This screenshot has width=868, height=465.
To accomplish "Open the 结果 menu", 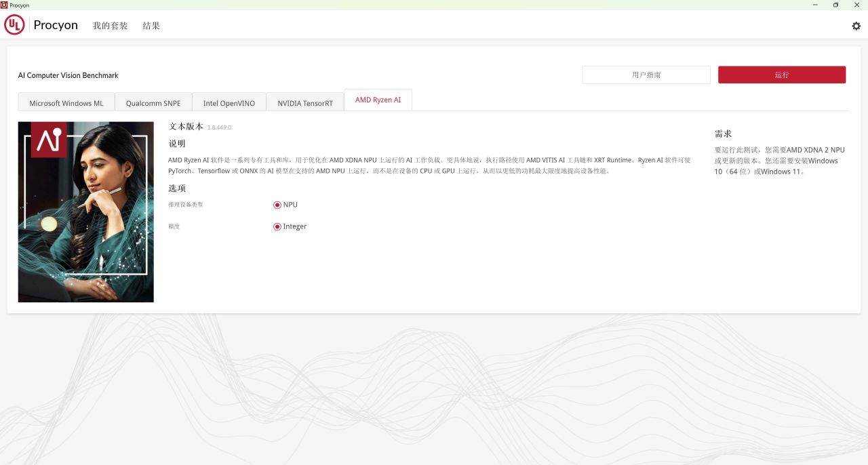I will [151, 26].
